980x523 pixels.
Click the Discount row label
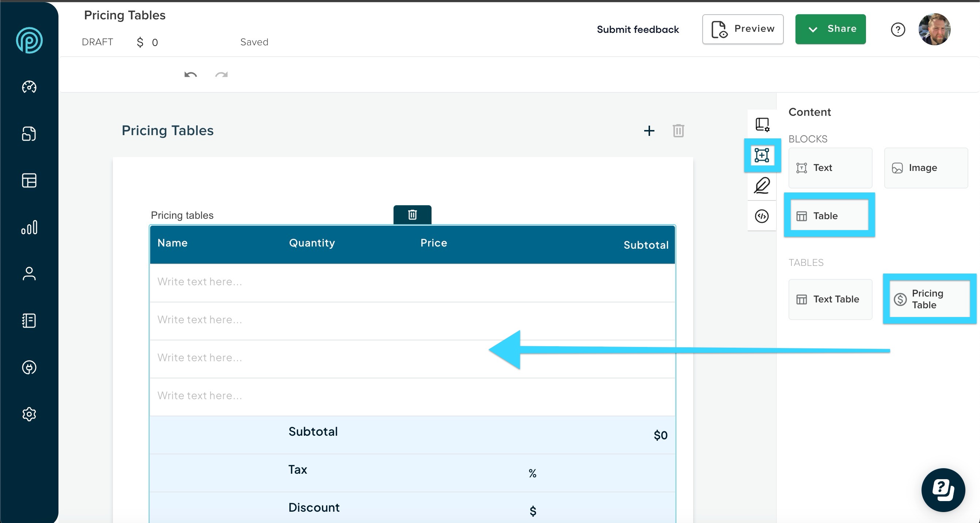314,507
